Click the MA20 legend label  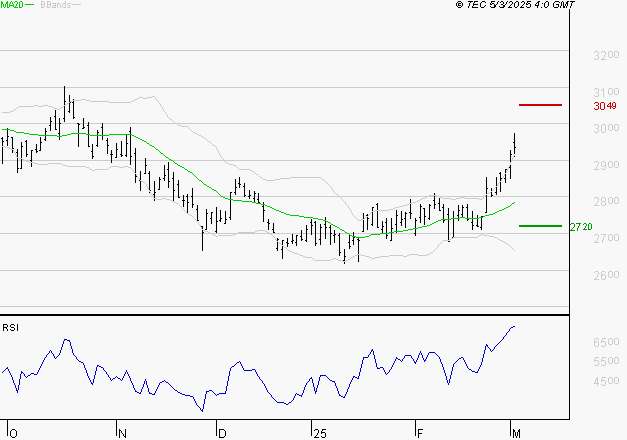(x=11, y=5)
